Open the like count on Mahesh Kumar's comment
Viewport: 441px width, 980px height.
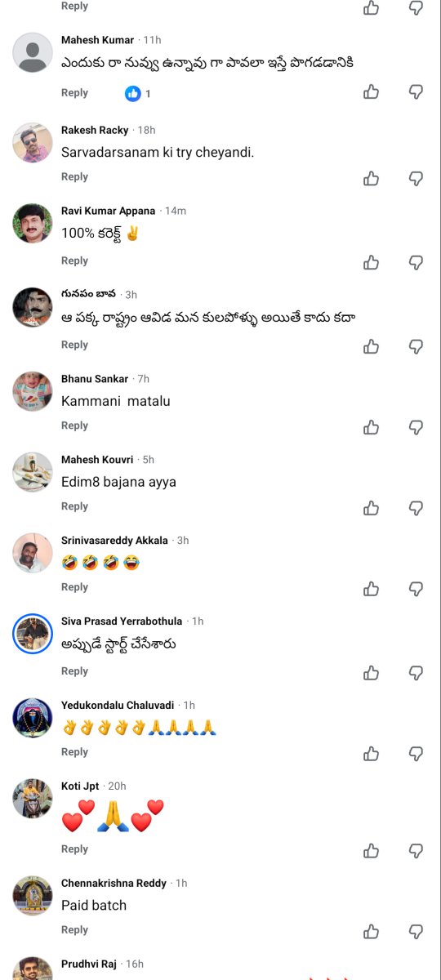(x=138, y=94)
